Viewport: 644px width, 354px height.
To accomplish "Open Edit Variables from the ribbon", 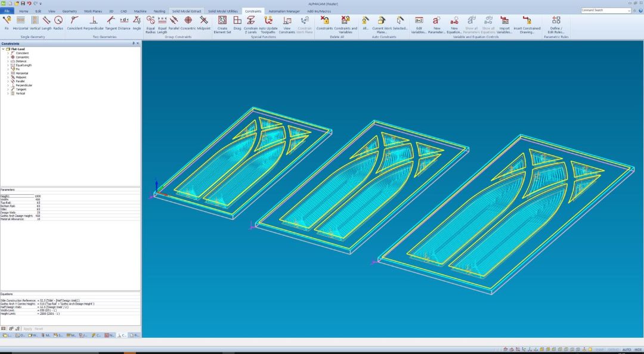I will coord(419,24).
